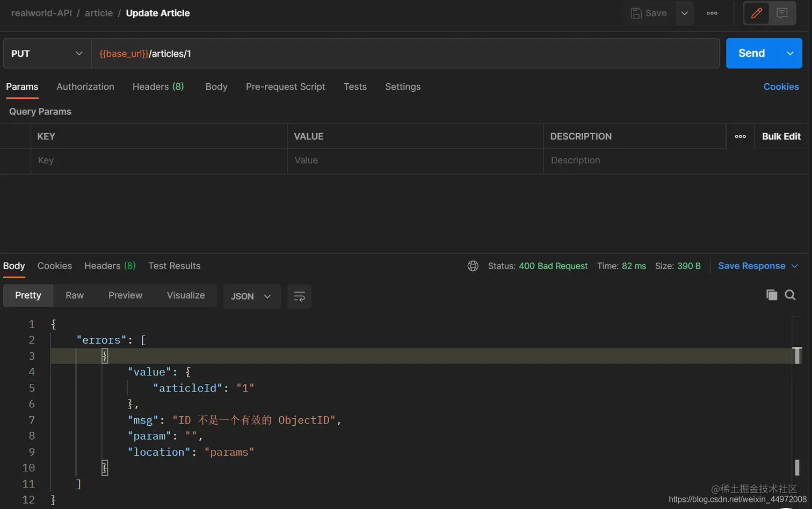Select the response Body tab
The height and width of the screenshot is (509, 812).
tap(14, 266)
